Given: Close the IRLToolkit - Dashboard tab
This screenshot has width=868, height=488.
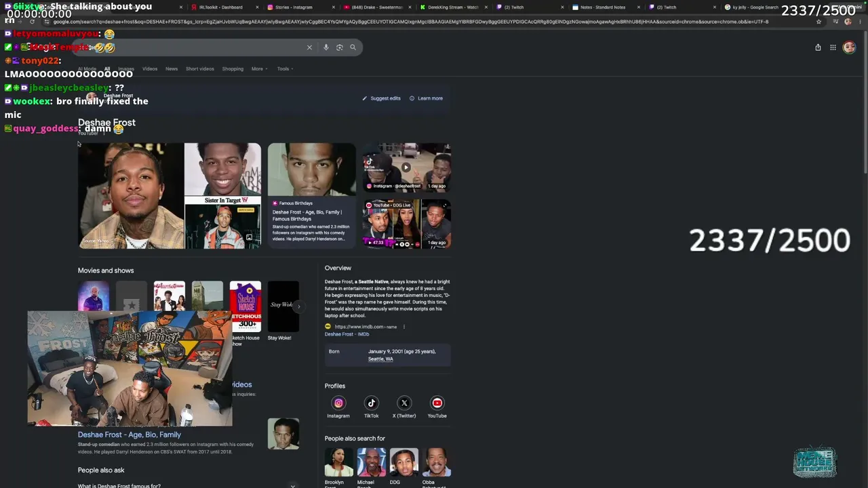Looking at the screenshot, I should coord(257,7).
